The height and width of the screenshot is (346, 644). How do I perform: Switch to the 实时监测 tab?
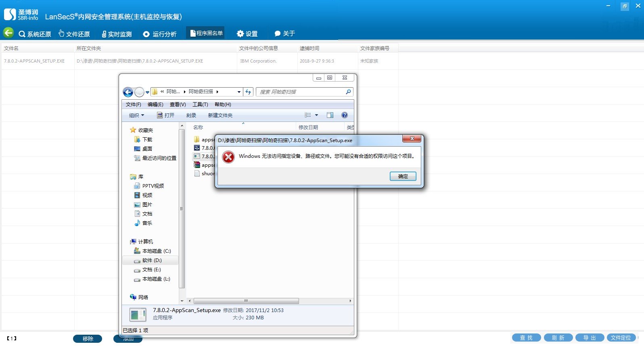117,34
